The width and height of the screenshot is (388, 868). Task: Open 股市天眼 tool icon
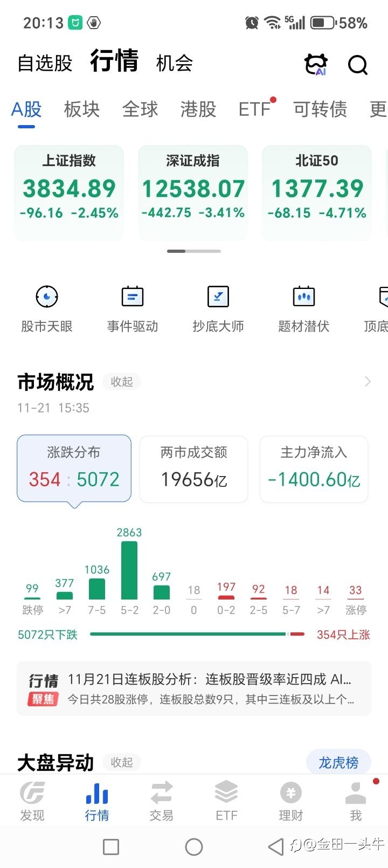47,297
